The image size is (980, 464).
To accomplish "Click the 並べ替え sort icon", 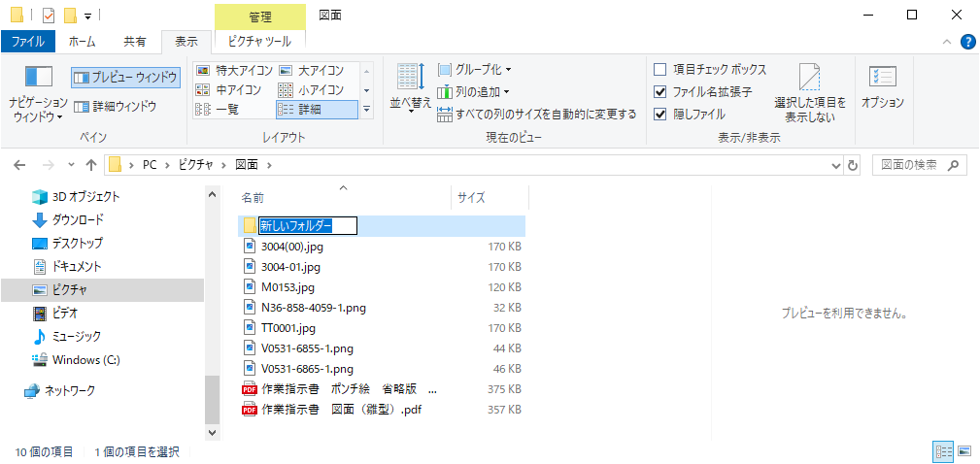I will tap(410, 80).
